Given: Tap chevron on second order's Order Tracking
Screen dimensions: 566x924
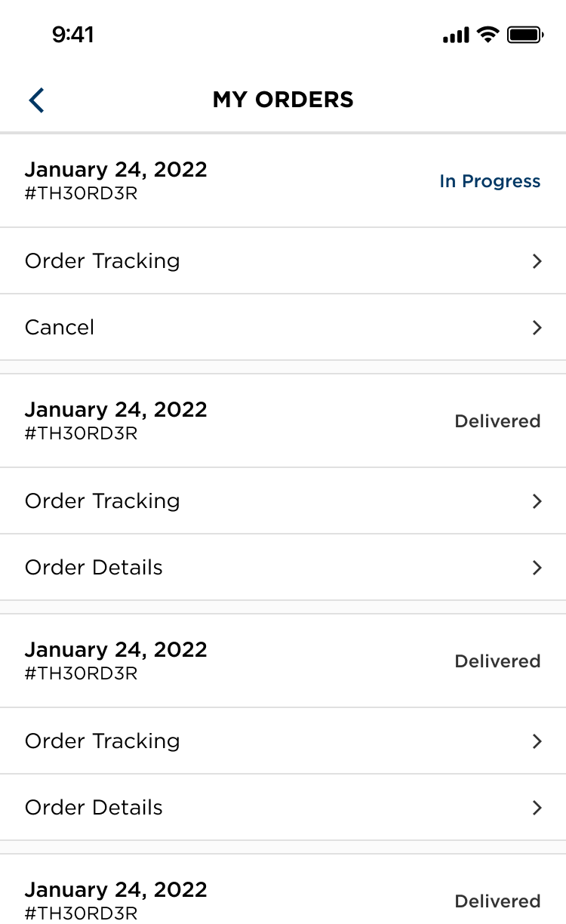Looking at the screenshot, I should click(x=537, y=501).
